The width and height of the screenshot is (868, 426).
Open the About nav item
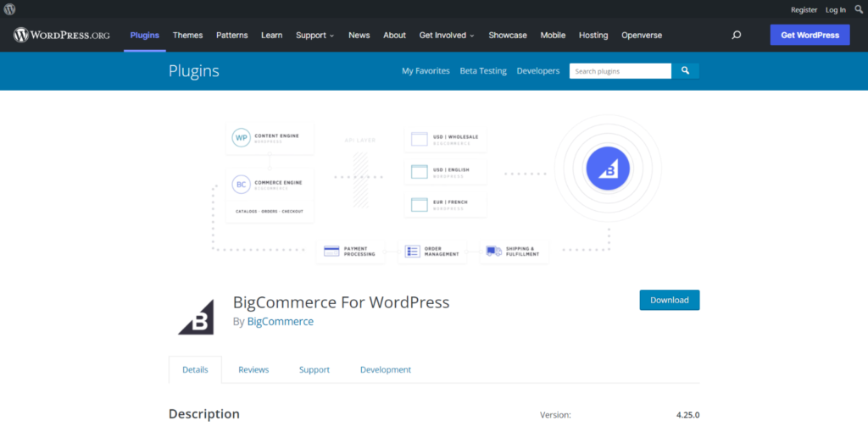click(395, 35)
